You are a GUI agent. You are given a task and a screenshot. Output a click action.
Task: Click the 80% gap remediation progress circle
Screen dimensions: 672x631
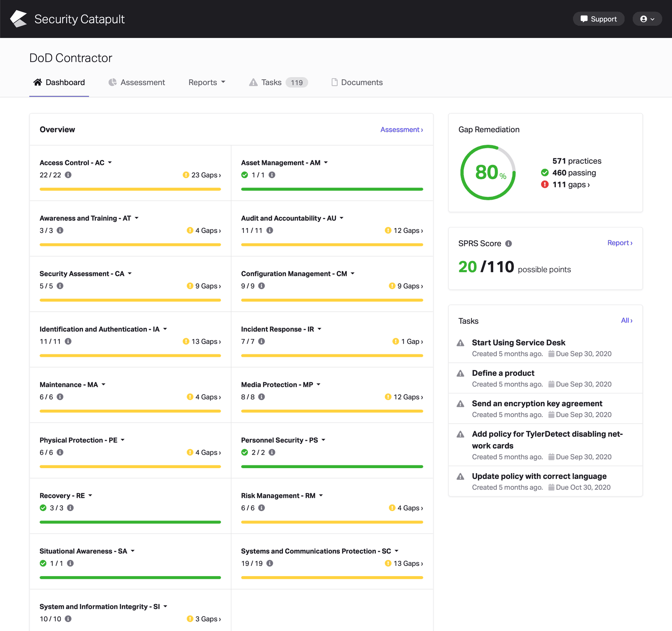[x=488, y=172]
